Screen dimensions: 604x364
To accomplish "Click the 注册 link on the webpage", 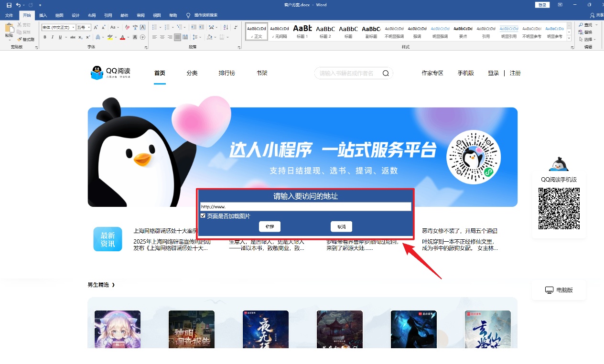I will pyautogui.click(x=515, y=73).
